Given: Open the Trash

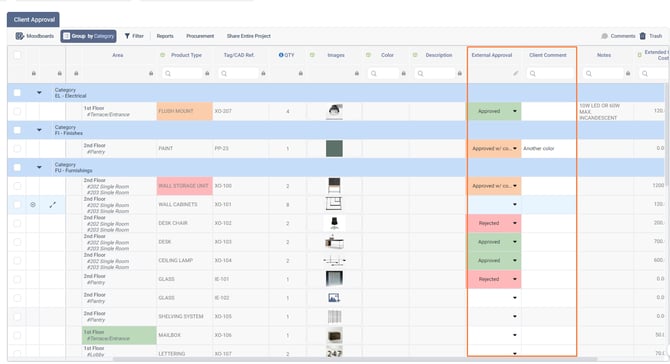Looking at the screenshot, I should click(651, 36).
